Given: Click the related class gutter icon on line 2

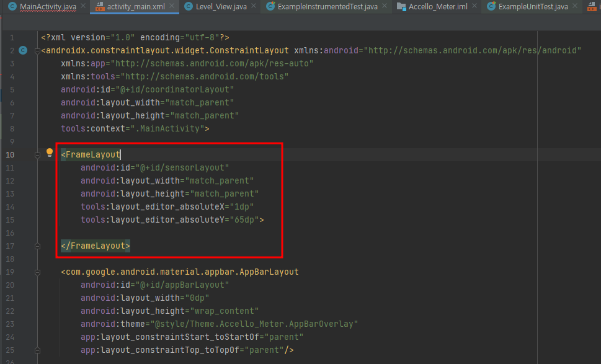Looking at the screenshot, I should (x=23, y=50).
